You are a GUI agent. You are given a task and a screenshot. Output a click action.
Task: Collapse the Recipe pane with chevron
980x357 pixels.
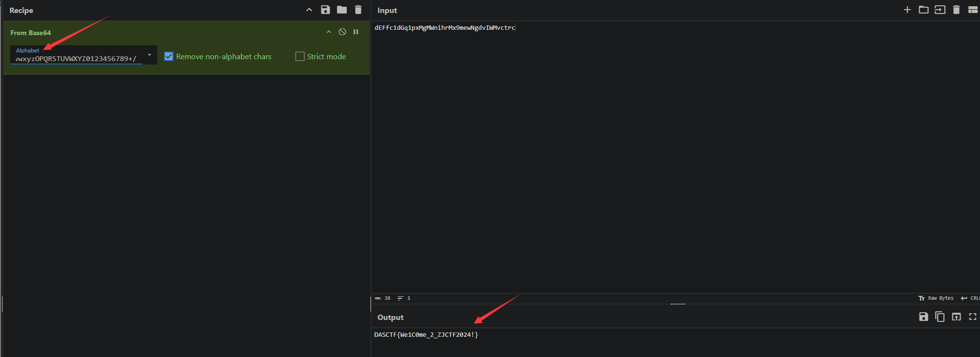(x=309, y=10)
